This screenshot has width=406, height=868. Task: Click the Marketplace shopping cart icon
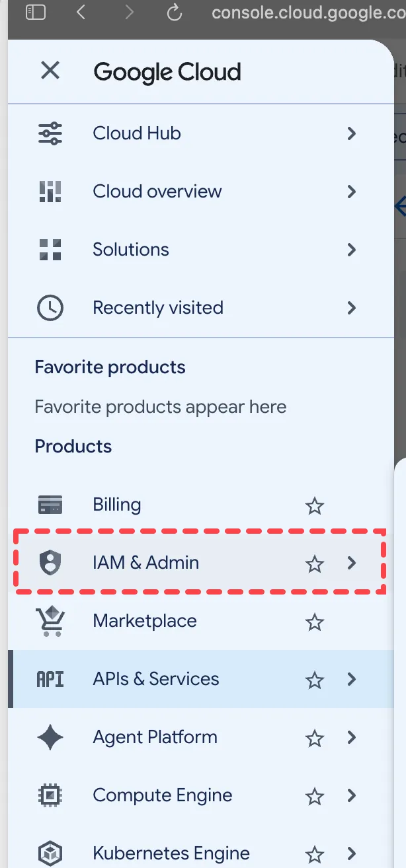tap(50, 621)
